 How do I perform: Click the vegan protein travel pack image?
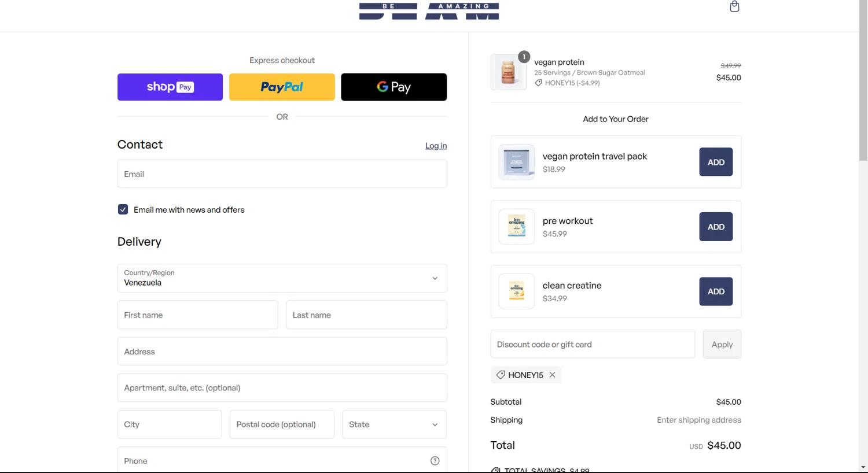coord(516,162)
